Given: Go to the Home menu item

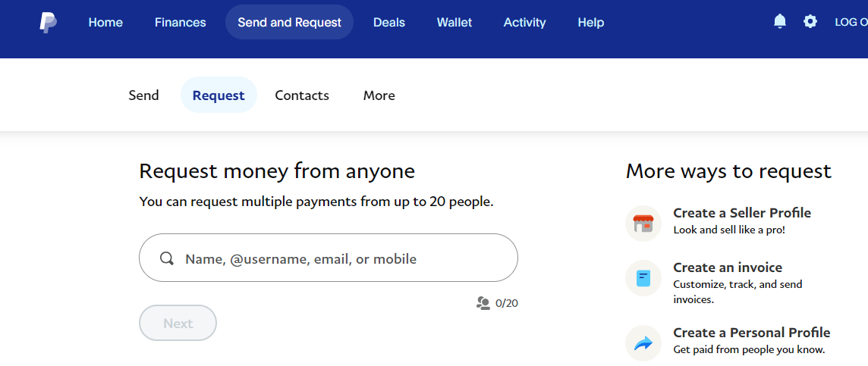Looking at the screenshot, I should (x=105, y=23).
